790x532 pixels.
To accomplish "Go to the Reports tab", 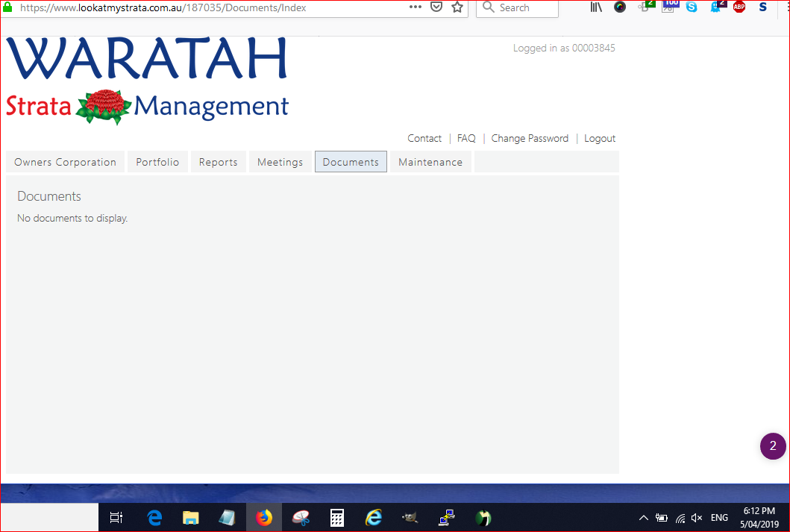I will click(218, 162).
